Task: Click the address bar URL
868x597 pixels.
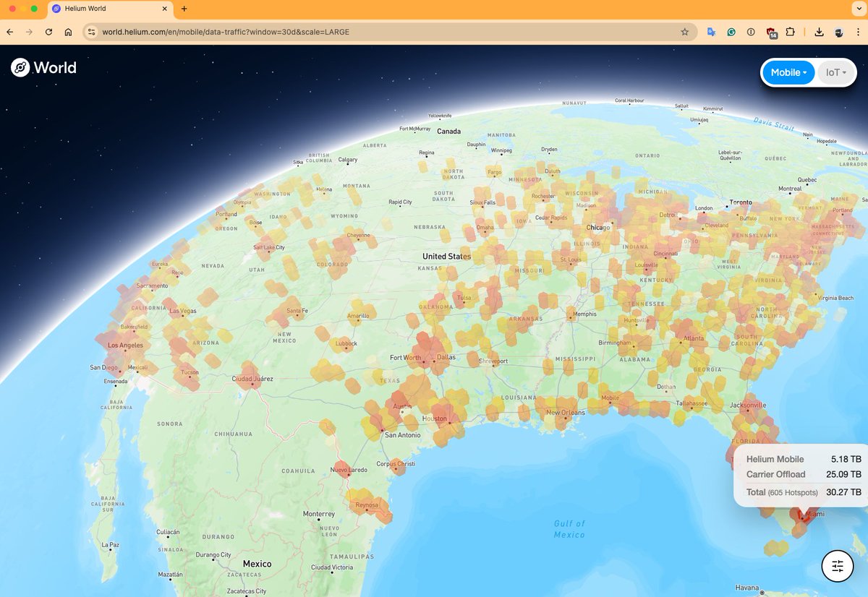Action: point(226,32)
